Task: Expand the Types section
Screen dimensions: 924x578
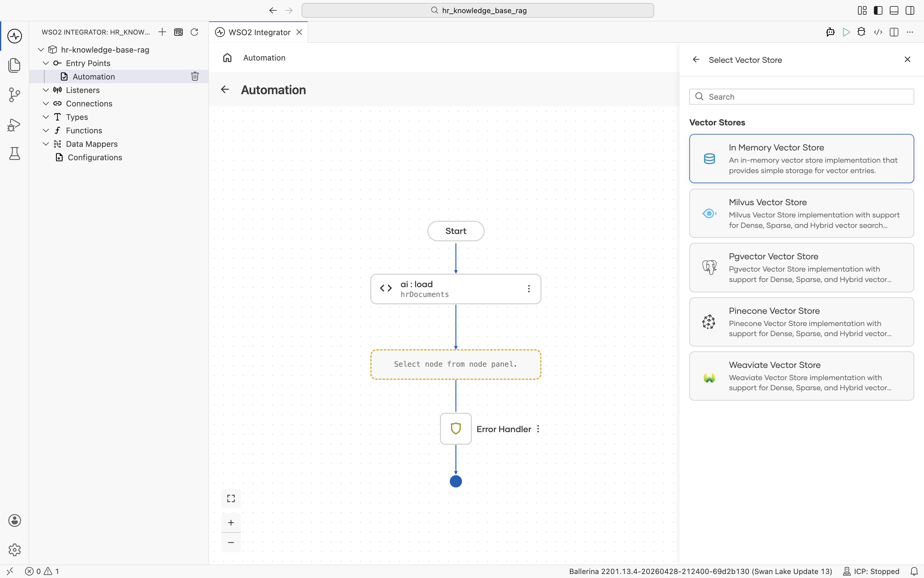Action: tap(46, 117)
